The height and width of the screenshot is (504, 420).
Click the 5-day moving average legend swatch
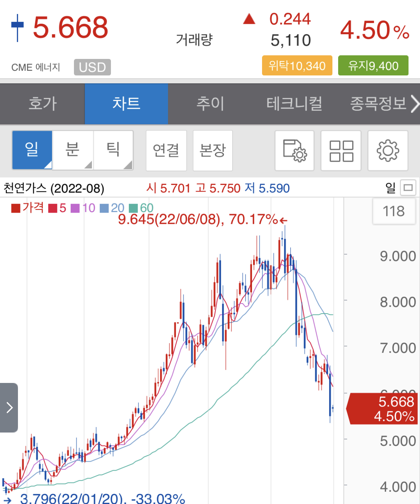point(53,208)
